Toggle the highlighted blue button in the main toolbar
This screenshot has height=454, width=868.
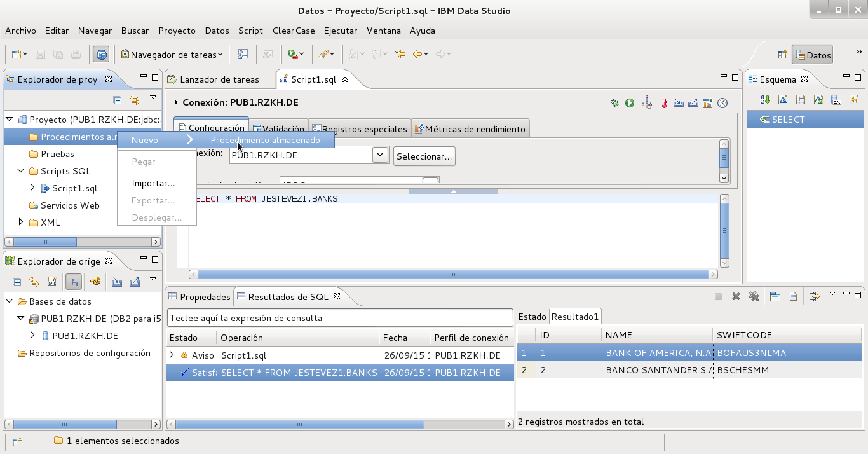click(x=101, y=55)
